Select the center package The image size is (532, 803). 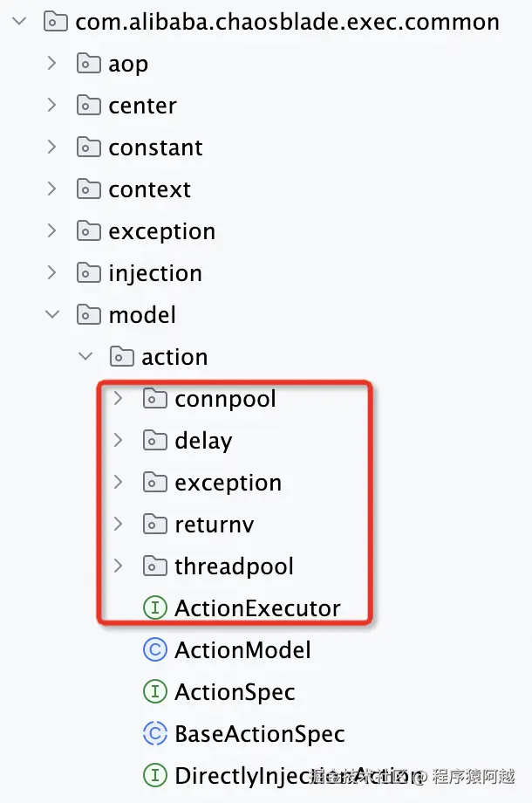tap(142, 106)
